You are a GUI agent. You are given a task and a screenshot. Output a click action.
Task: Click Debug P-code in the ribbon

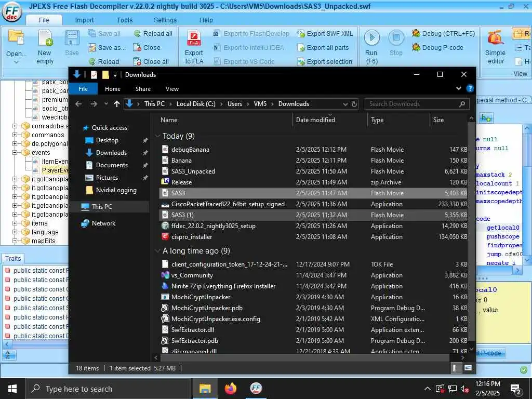coord(437,47)
